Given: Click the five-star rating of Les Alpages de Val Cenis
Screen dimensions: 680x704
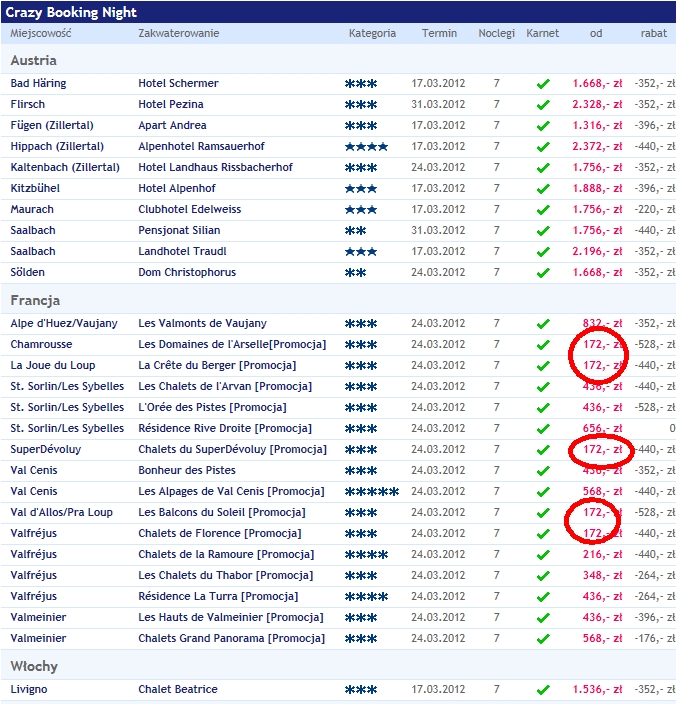Looking at the screenshot, I should tap(372, 492).
